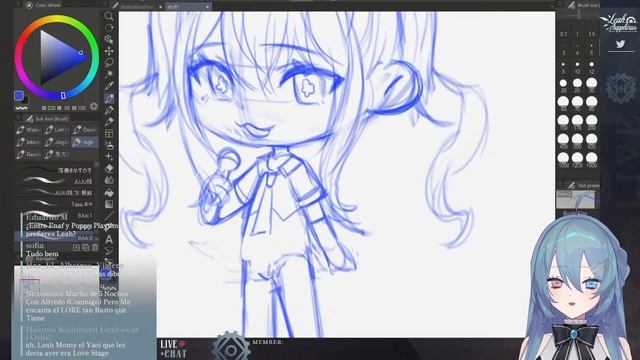Select the Pencil tool
Viewport: 640px width, 360px height.
point(109,110)
